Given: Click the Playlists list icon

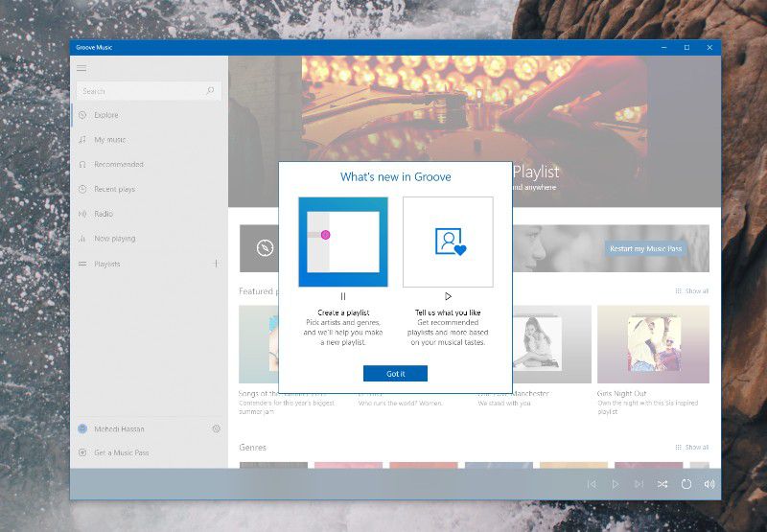Looking at the screenshot, I should point(82,264).
